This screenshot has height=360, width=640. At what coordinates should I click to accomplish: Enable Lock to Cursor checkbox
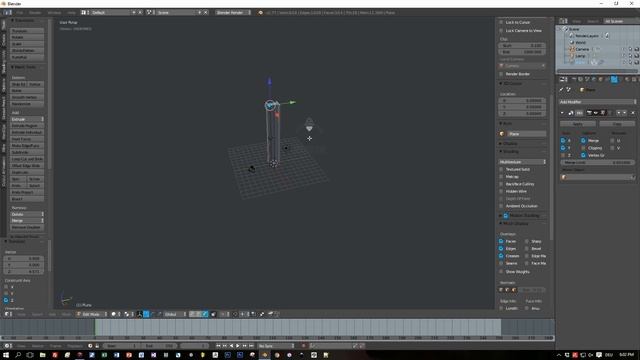click(x=501, y=22)
